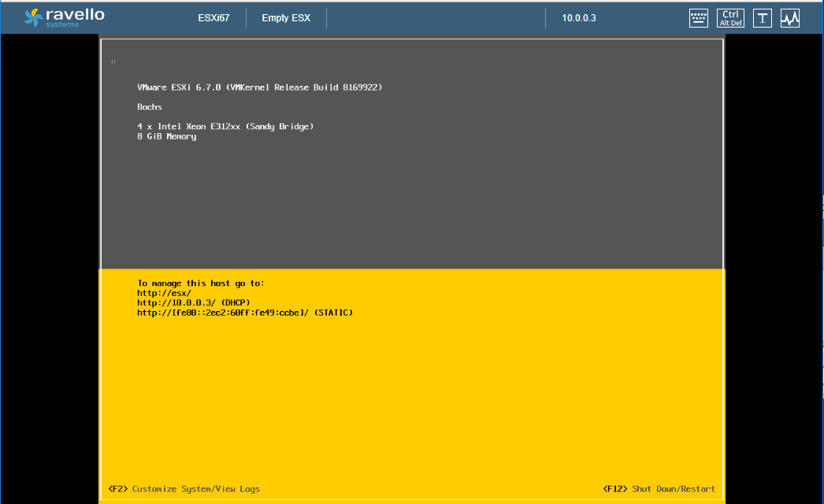Click 'To manage this host go to:' text
This screenshot has height=504, width=824.
coord(201,283)
